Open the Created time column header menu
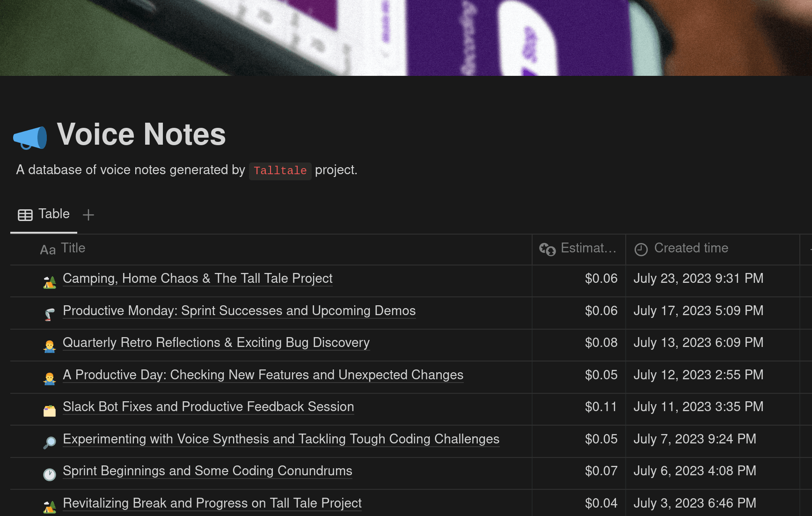The height and width of the screenshot is (516, 812). pos(691,248)
